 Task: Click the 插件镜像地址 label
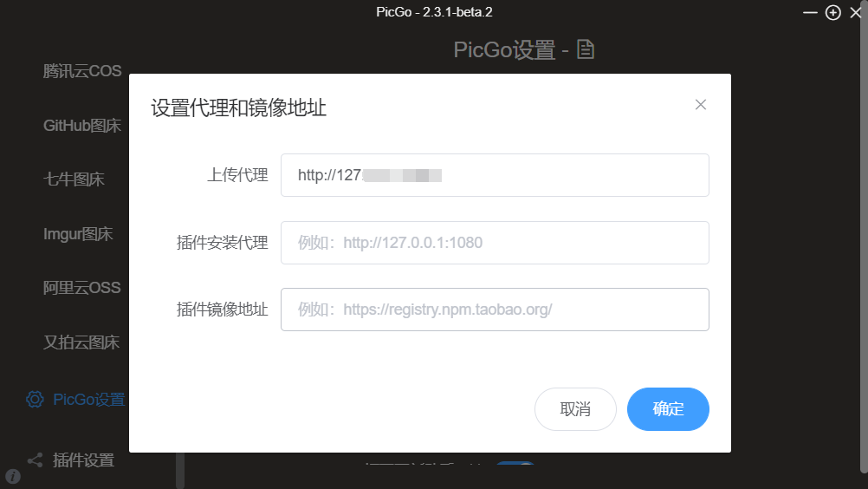pyautogui.click(x=222, y=310)
